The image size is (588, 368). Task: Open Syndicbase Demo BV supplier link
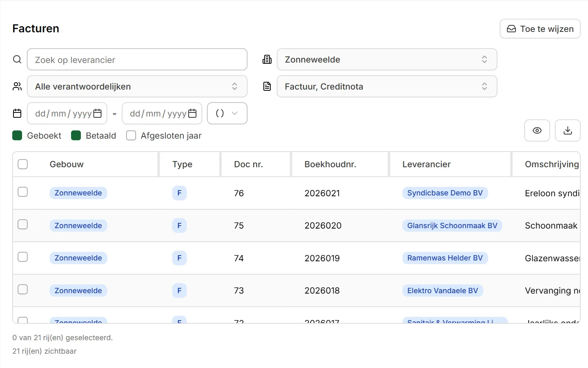coord(445,193)
